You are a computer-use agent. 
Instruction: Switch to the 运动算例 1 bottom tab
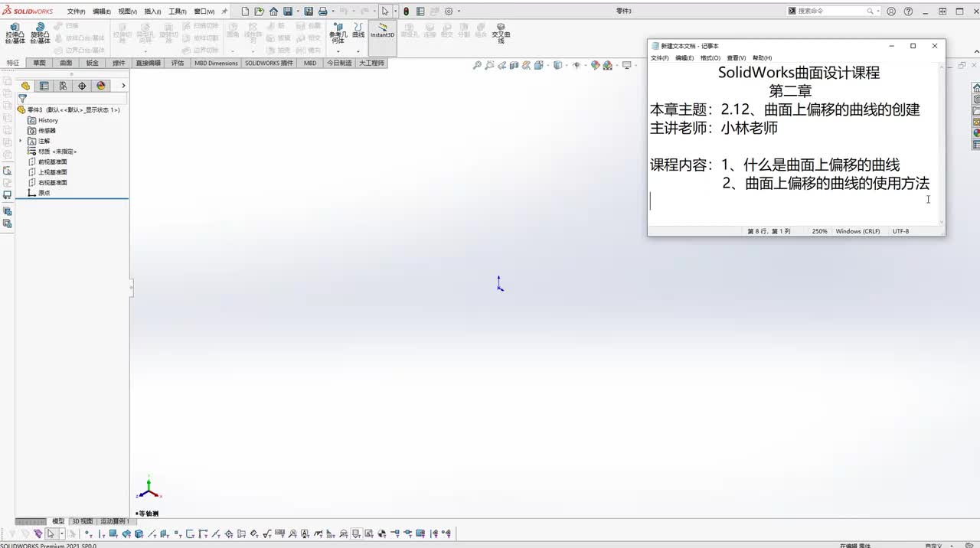(115, 521)
